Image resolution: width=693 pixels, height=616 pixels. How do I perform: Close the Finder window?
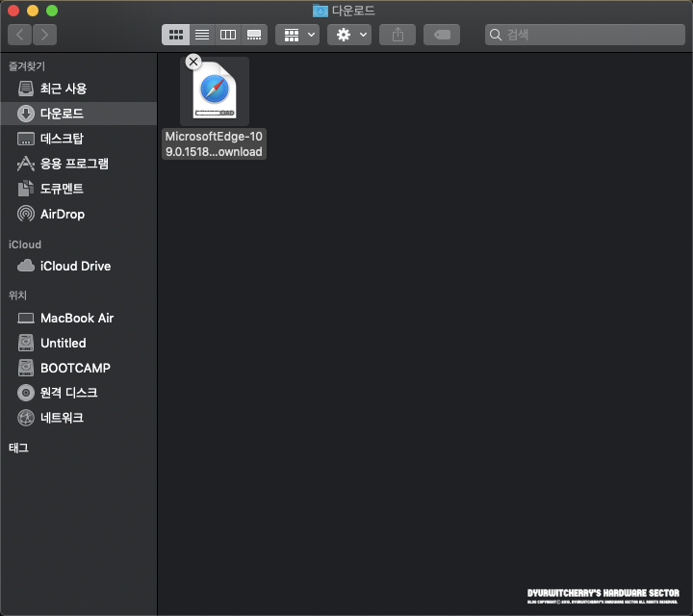13,11
